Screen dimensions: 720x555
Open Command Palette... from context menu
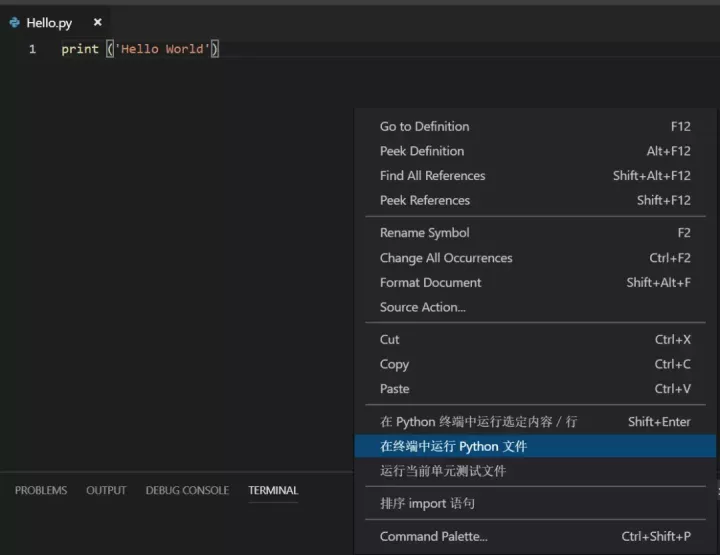(x=434, y=537)
